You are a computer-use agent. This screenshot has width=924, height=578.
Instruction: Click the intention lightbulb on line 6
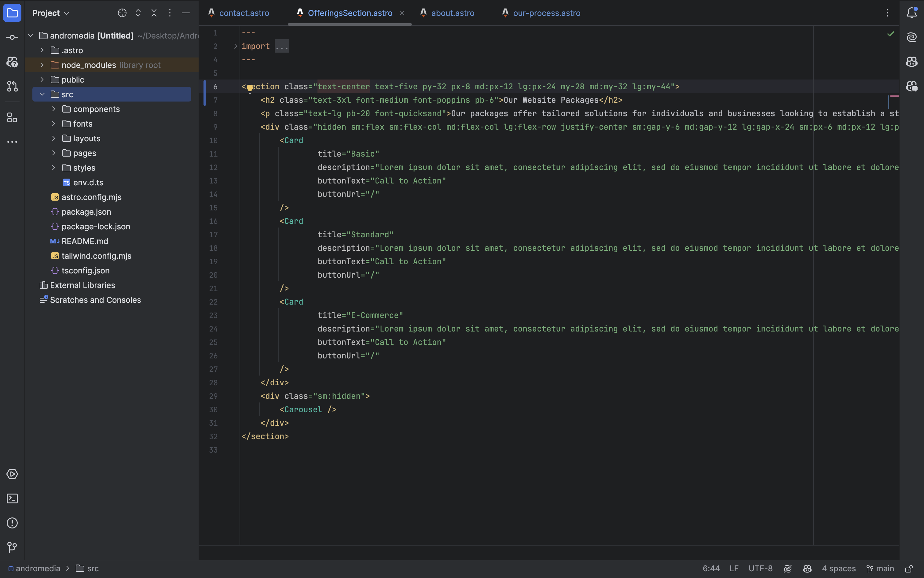click(250, 89)
